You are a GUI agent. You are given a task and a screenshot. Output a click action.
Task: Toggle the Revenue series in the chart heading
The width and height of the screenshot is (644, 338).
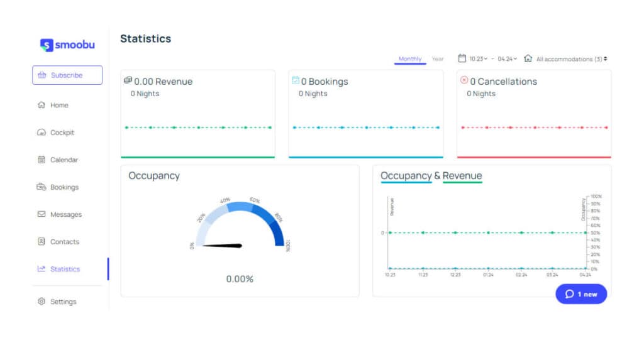[462, 176]
